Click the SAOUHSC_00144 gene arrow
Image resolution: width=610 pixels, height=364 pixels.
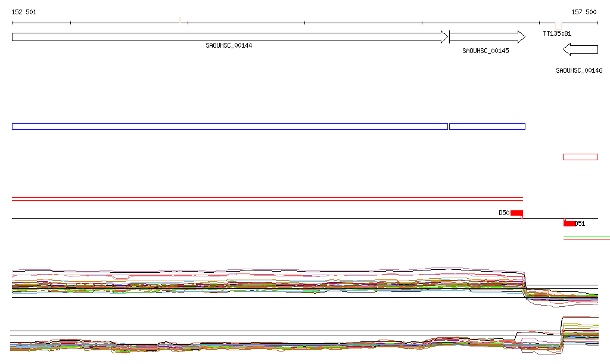(229, 37)
